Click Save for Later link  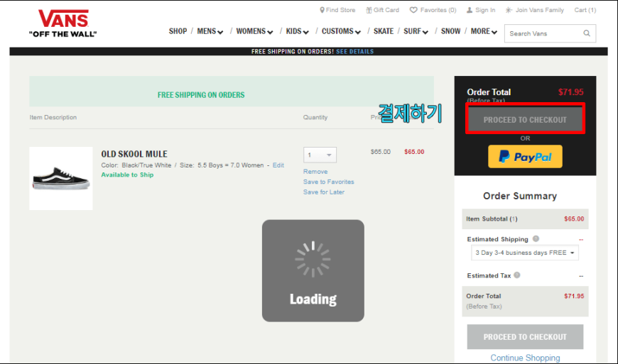324,192
